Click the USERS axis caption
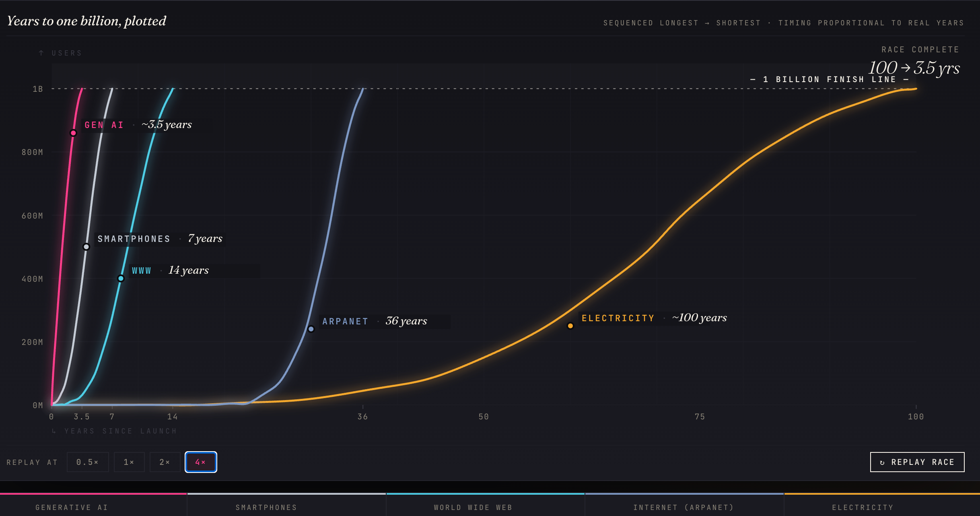This screenshot has height=516, width=980. click(x=60, y=53)
